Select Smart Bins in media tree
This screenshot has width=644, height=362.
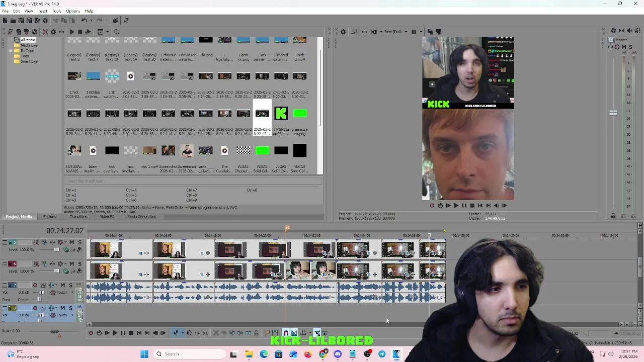pyautogui.click(x=29, y=61)
